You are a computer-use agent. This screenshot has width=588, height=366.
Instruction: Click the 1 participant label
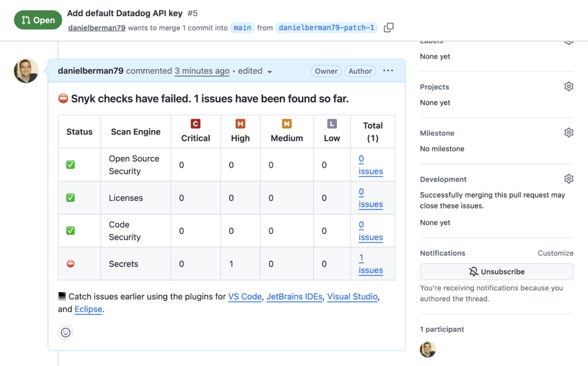click(442, 329)
